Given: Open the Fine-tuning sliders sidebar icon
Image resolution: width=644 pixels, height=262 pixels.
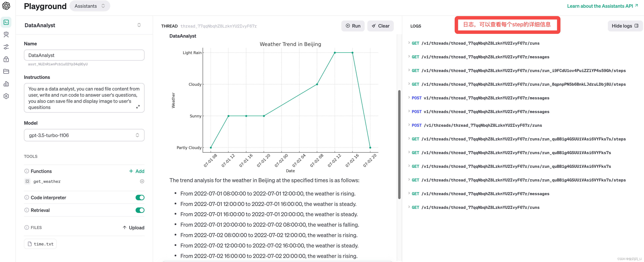Looking at the screenshot, I should [6, 47].
